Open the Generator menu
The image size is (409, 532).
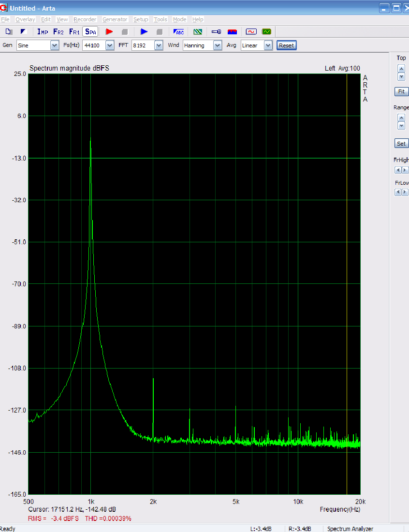tap(115, 19)
